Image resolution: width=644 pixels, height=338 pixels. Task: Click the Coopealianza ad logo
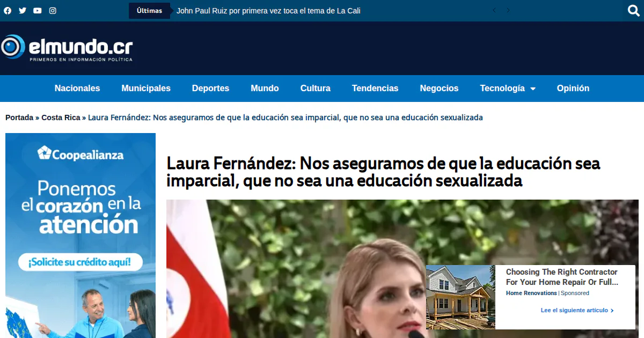click(80, 153)
